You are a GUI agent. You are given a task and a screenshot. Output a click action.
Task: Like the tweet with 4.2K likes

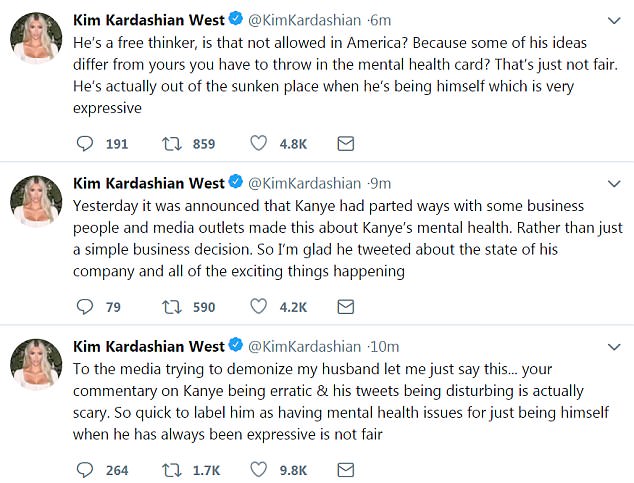[x=259, y=306]
